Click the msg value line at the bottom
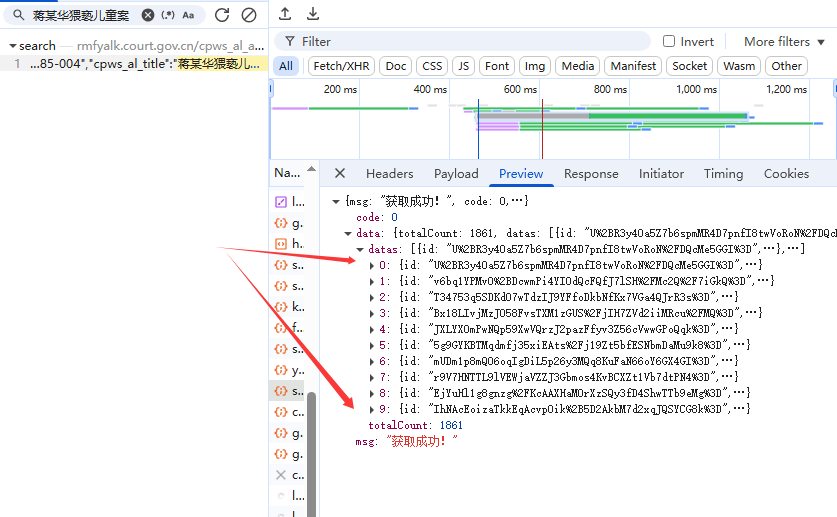837x517 pixels. tap(407, 441)
